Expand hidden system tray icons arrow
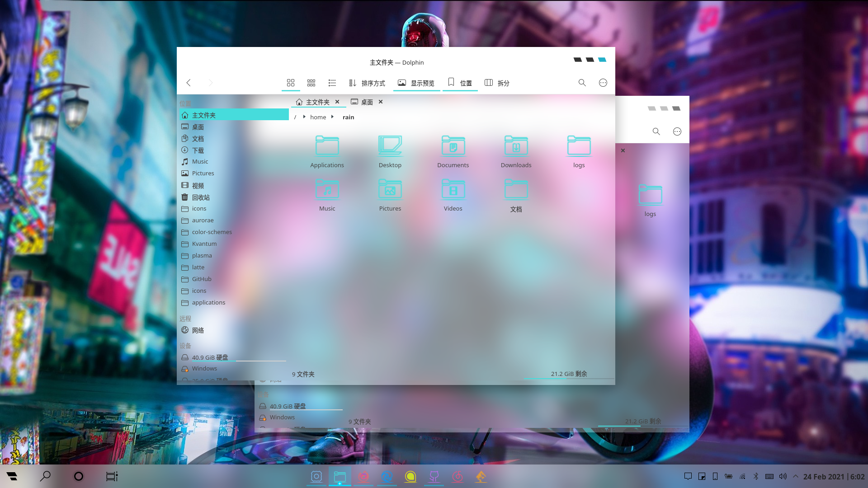The image size is (868, 488). [796, 476]
